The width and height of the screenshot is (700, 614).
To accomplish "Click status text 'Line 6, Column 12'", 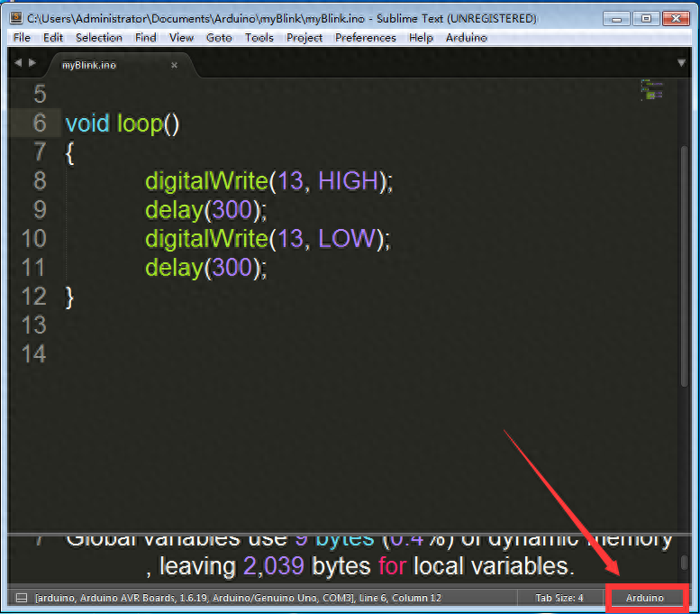I will click(x=400, y=598).
